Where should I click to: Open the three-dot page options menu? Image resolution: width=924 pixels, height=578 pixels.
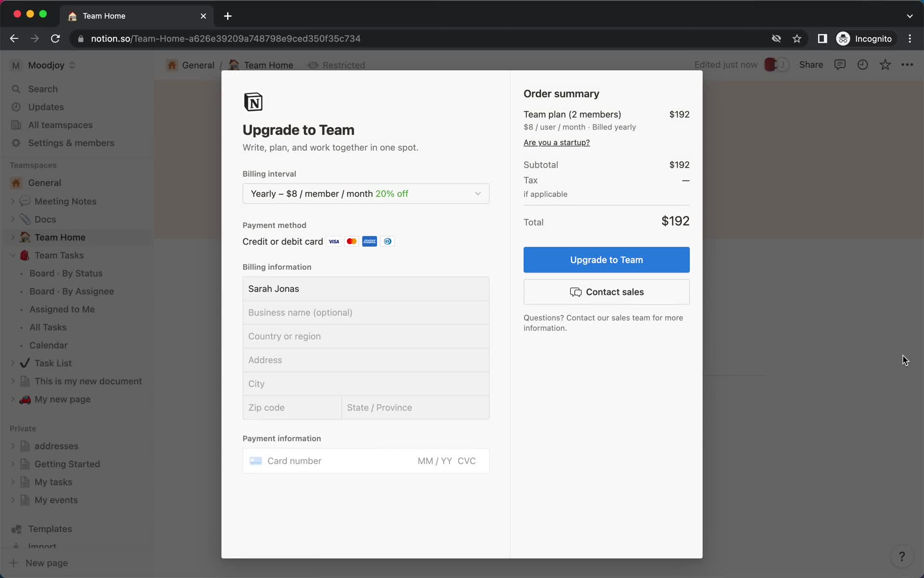[907, 65]
